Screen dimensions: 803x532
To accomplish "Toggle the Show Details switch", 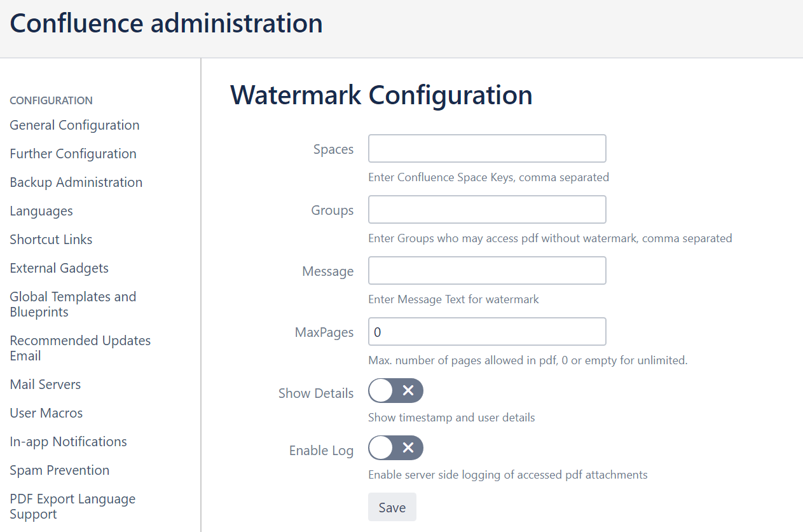I will pos(395,391).
